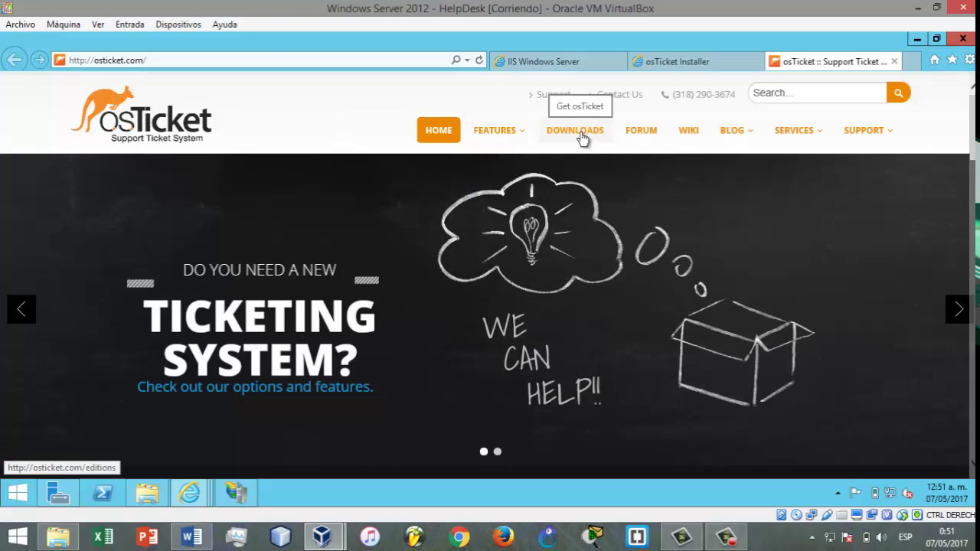Open the Ayuda menu
This screenshot has width=980, height=551.
(x=224, y=24)
